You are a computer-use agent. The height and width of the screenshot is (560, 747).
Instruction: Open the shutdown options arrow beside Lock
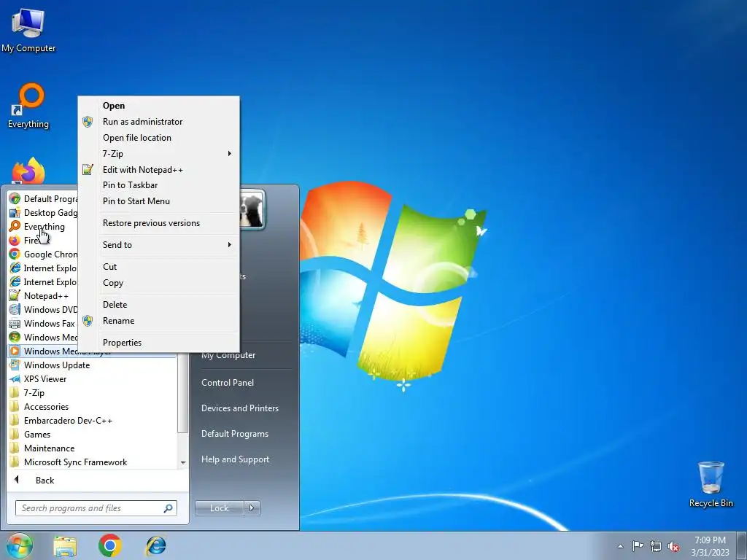(252, 508)
